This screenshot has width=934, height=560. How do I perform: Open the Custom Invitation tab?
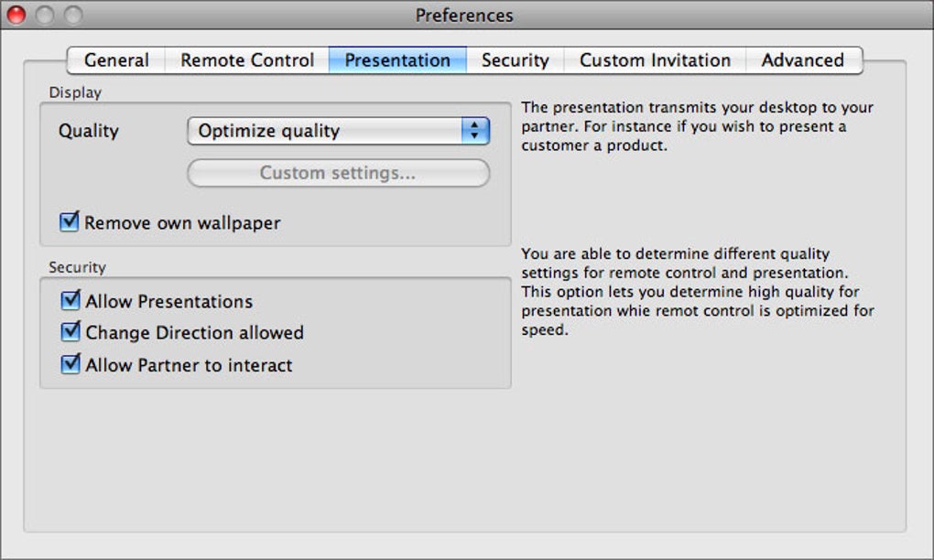click(x=655, y=60)
